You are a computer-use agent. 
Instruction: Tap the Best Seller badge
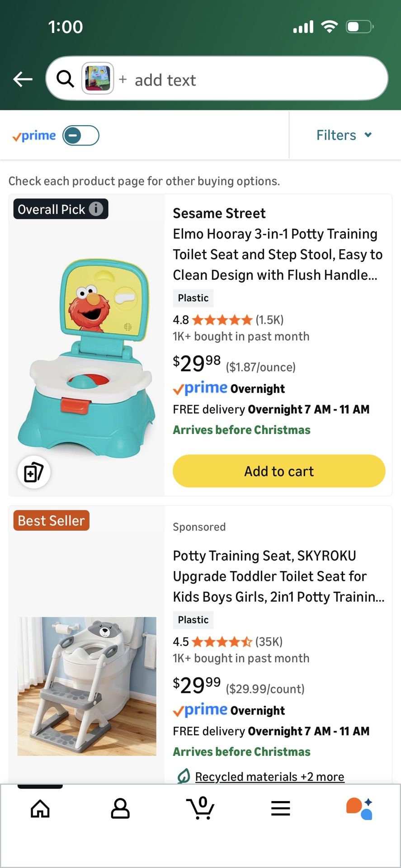51,520
